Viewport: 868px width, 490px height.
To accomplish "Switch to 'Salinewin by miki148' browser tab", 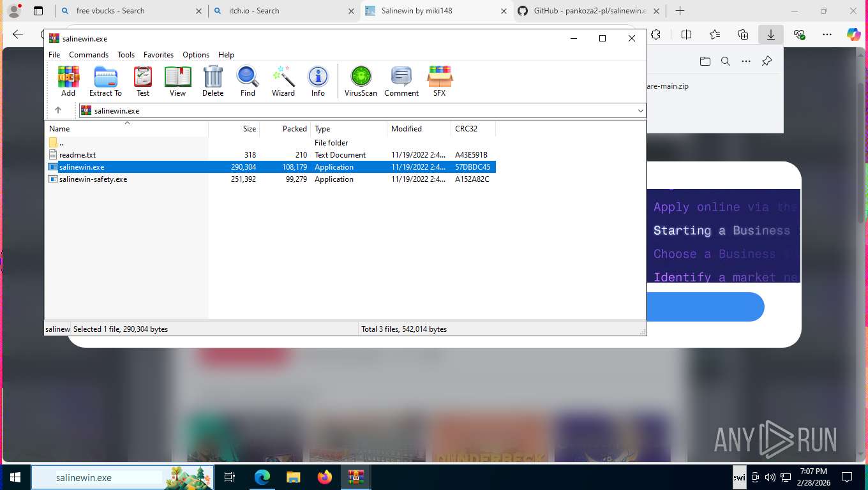I will 437,11.
